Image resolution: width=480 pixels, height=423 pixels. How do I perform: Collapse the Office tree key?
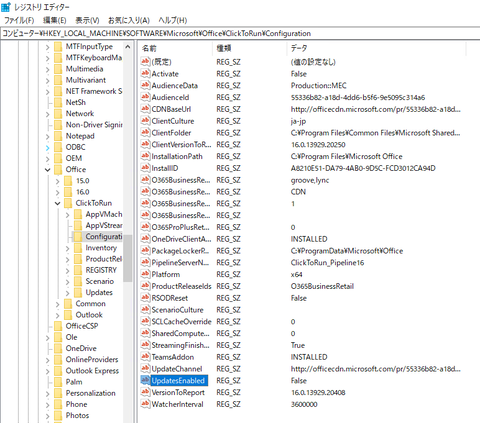(x=47, y=170)
